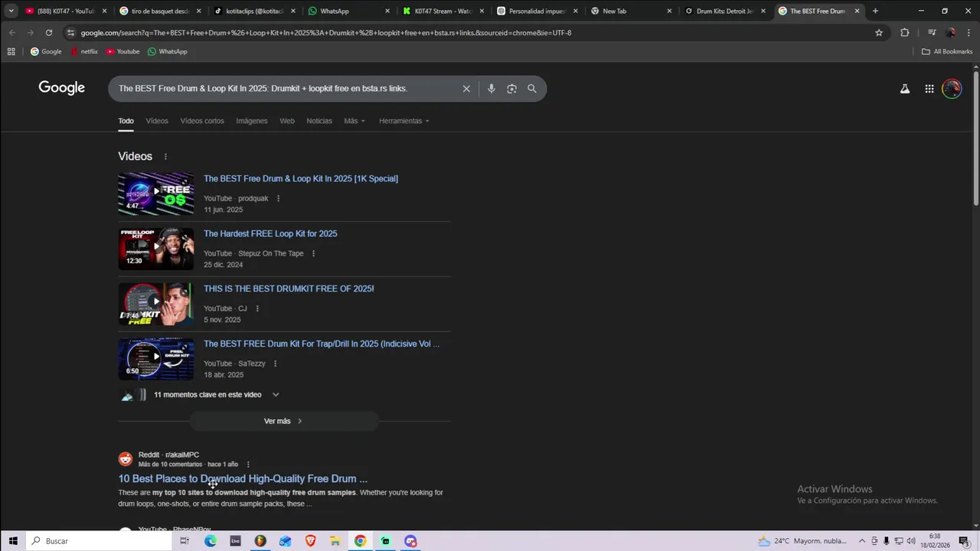Open options menu for prodquak video result
This screenshot has width=980, height=551.
278,199
